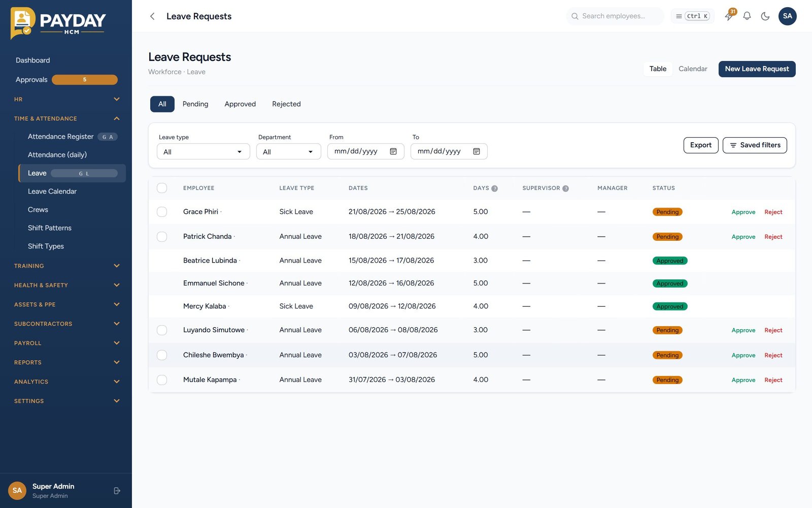
Task: Click the back arrow beside Leave Requests title
Action: point(152,16)
